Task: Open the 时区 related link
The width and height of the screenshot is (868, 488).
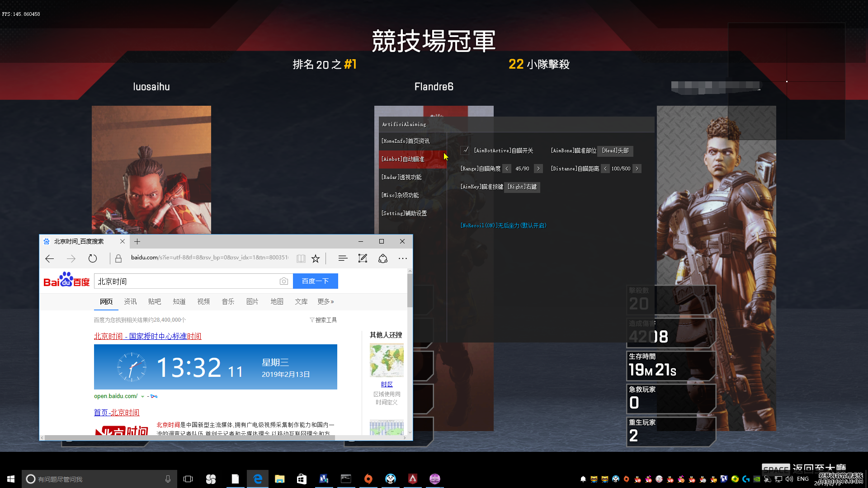Action: coord(387,384)
